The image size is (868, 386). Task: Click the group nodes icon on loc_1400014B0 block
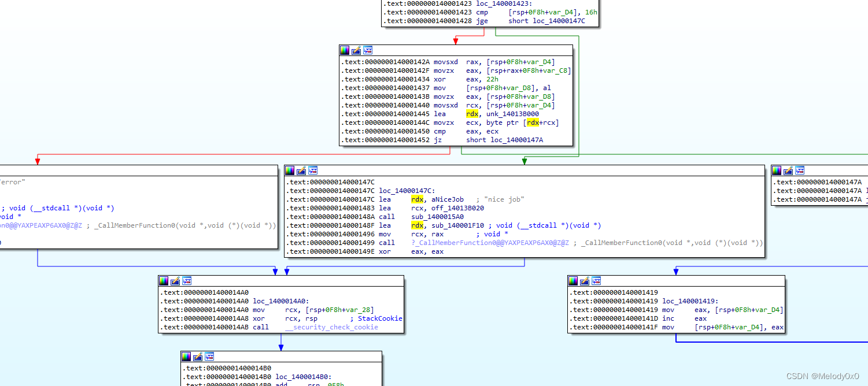[x=209, y=356]
